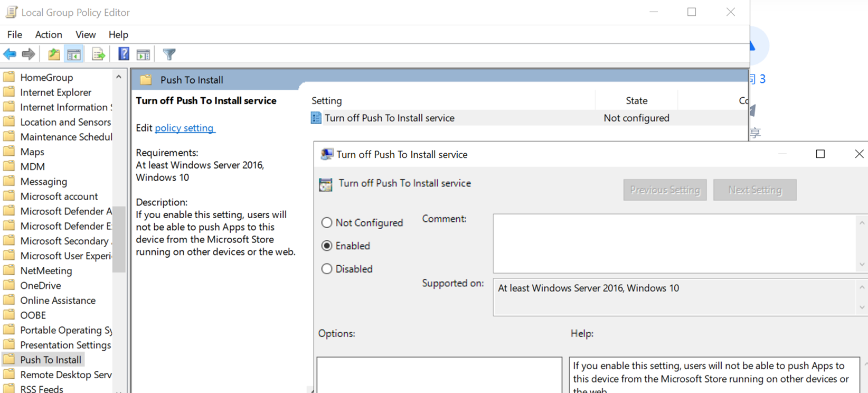
Task: Click the Filter funnel toolbar icon
Action: [x=169, y=54]
